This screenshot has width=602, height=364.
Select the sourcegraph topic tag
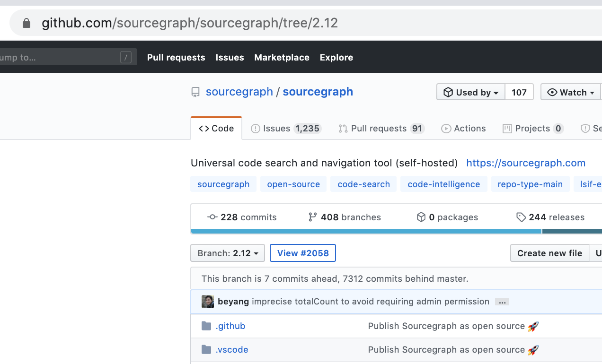click(x=223, y=184)
